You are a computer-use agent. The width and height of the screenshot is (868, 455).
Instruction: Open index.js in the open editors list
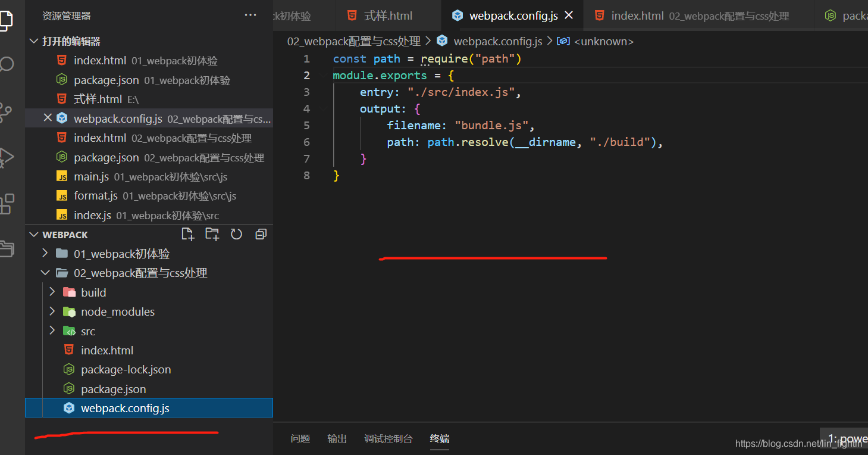tap(149, 215)
